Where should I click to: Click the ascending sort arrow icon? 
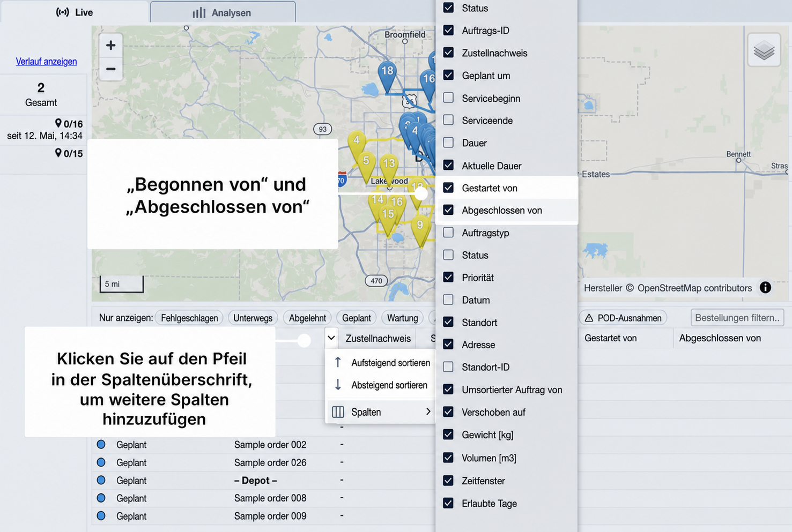[338, 363]
